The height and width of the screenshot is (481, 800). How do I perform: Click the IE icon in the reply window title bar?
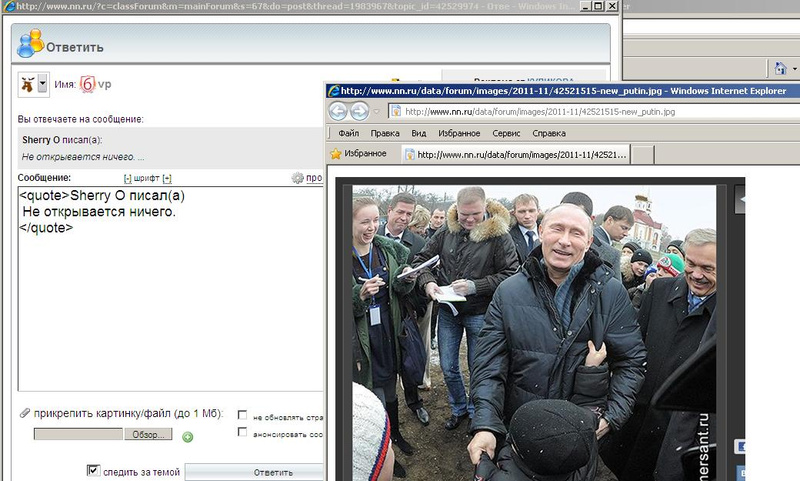pyautogui.click(x=9, y=6)
